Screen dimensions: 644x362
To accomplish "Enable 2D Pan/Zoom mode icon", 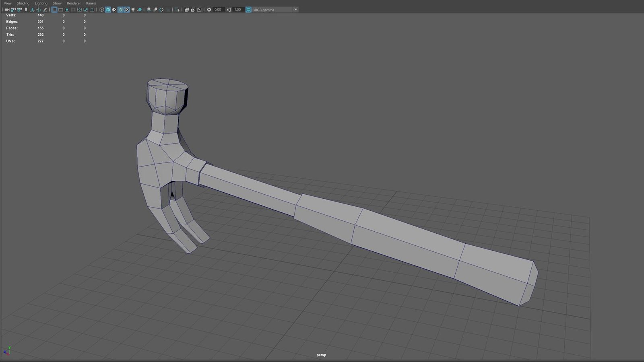I will tap(39, 10).
